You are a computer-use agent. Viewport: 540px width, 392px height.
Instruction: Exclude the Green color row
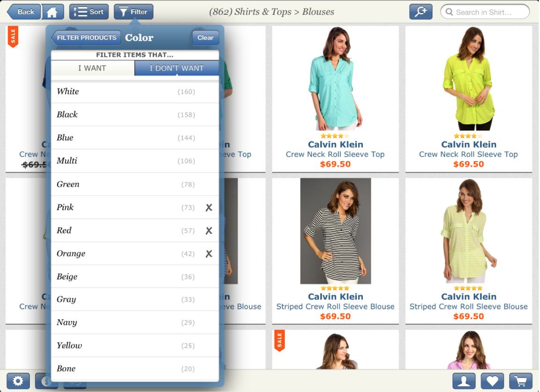pyautogui.click(x=135, y=184)
